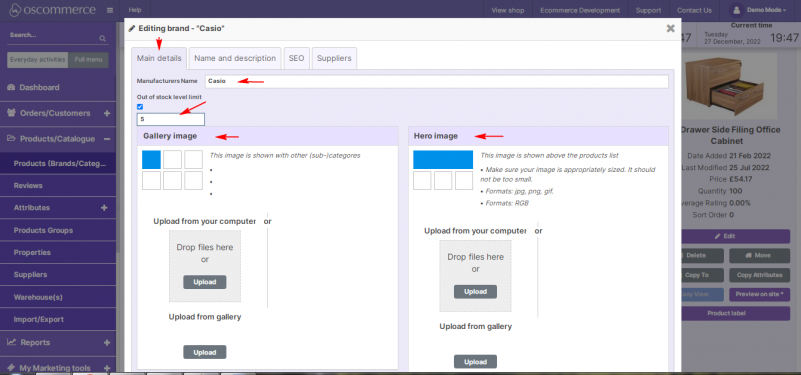Click Upload under Gallery image Upload from gallery
The width and height of the screenshot is (801, 375).
click(204, 352)
